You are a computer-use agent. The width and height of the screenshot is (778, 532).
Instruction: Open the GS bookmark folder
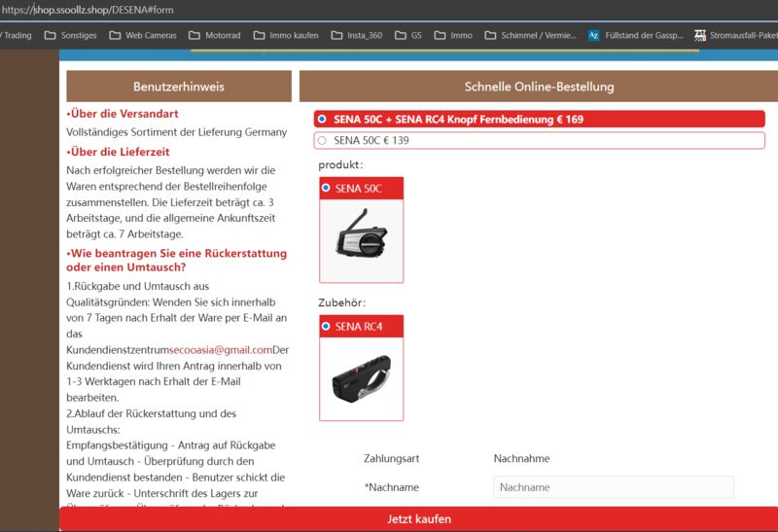pos(408,35)
